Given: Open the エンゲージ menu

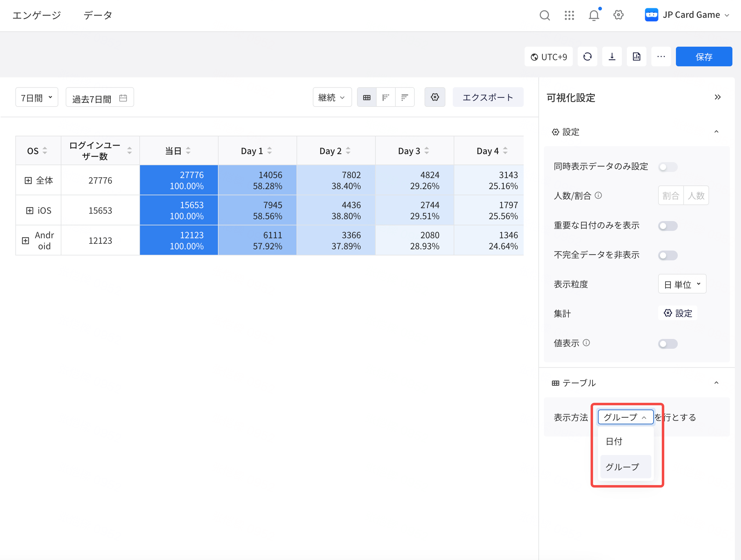Looking at the screenshot, I should (37, 15).
